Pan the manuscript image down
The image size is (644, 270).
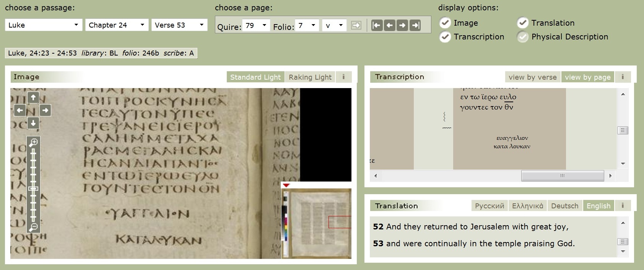33,123
